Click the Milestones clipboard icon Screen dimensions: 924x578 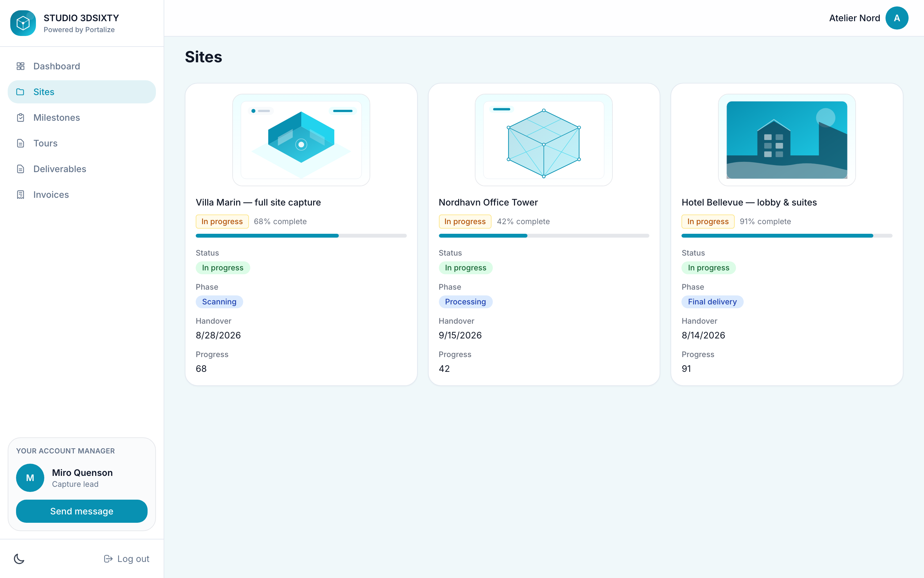21,117
